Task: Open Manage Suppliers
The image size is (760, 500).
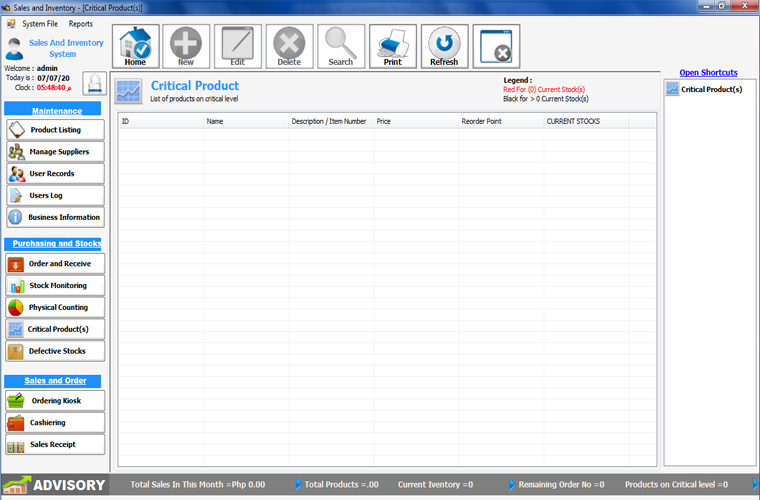Action: coord(55,152)
